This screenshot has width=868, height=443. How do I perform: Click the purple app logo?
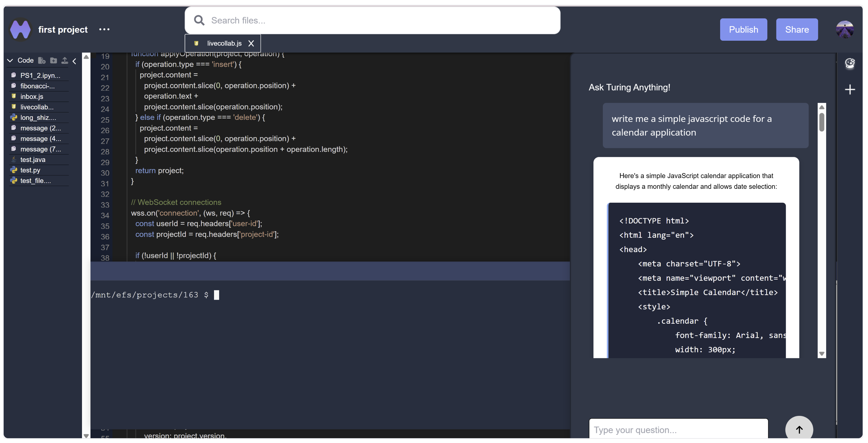click(x=20, y=29)
